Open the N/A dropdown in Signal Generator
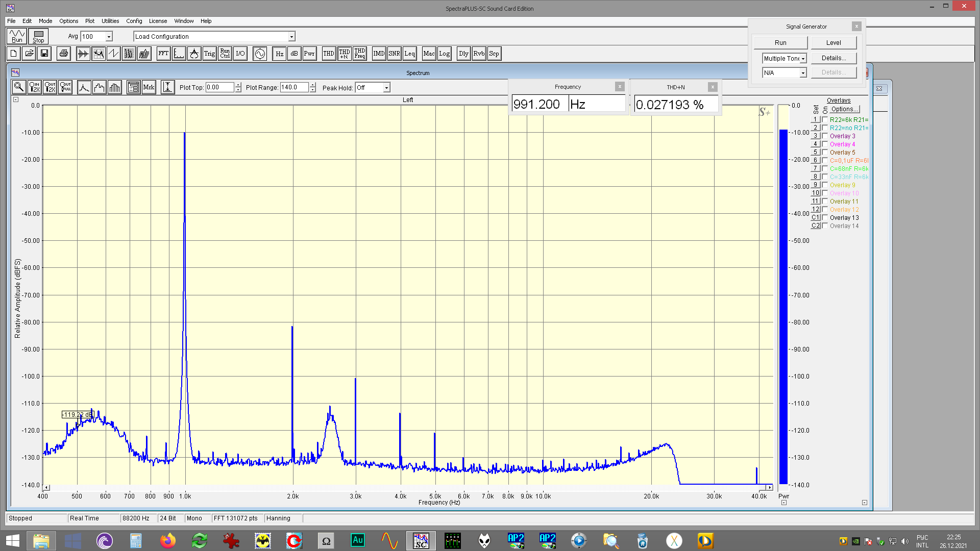This screenshot has width=980, height=551. [x=803, y=73]
